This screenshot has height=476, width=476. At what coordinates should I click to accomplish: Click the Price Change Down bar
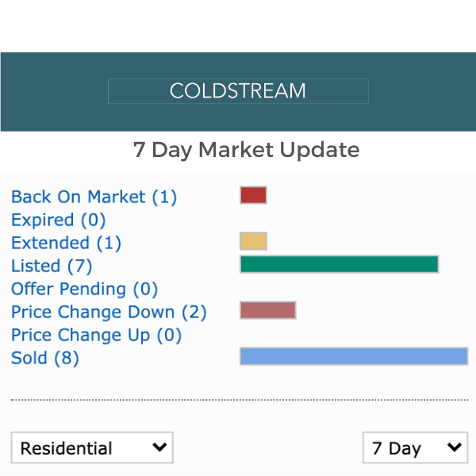coord(267,310)
